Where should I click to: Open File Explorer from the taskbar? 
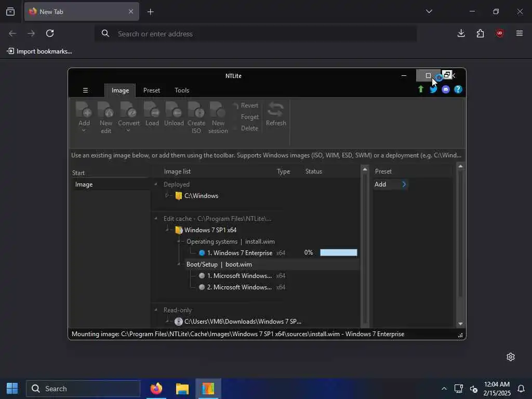[x=182, y=389]
